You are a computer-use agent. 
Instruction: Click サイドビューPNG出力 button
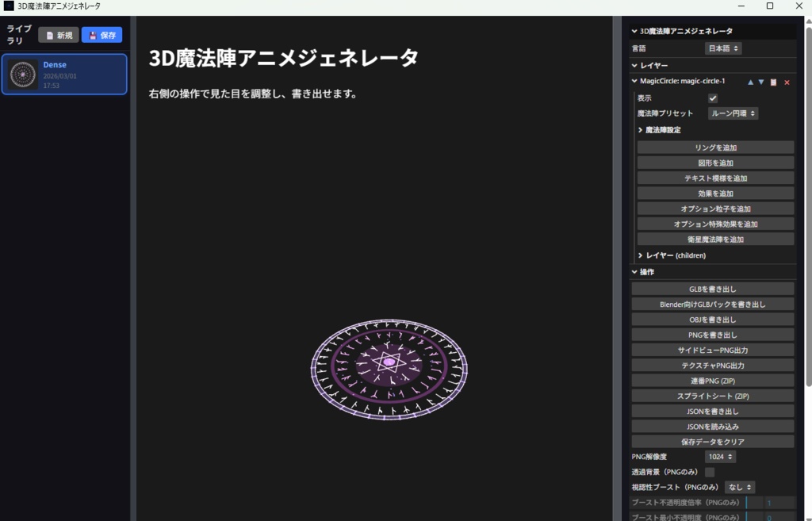(x=713, y=350)
